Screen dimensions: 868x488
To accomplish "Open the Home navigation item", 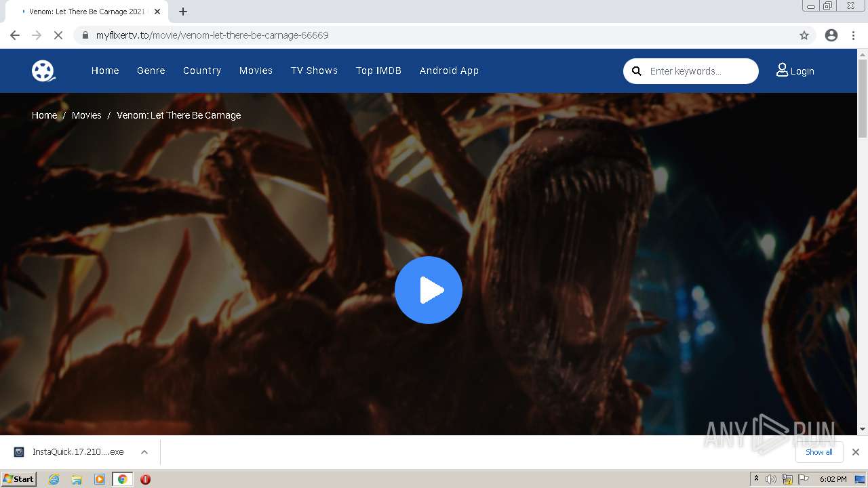I will tap(105, 70).
